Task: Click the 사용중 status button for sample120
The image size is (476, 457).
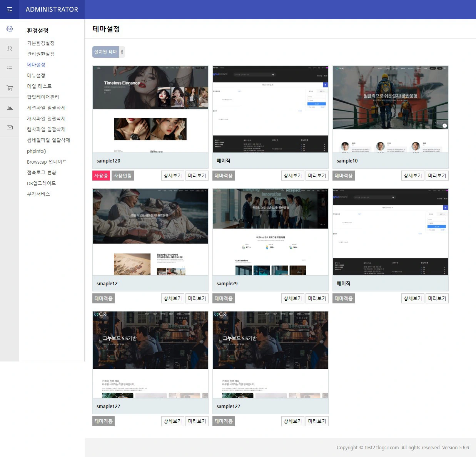Action: (x=101, y=176)
